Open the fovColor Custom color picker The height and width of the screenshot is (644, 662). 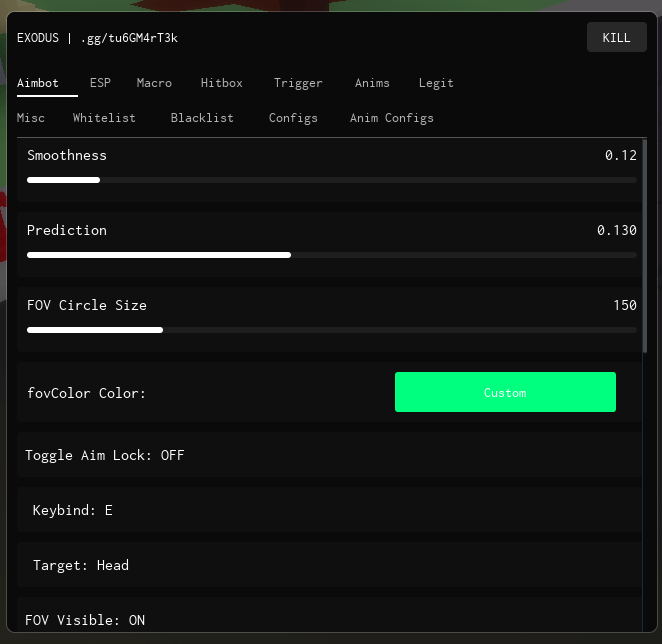[x=505, y=393]
